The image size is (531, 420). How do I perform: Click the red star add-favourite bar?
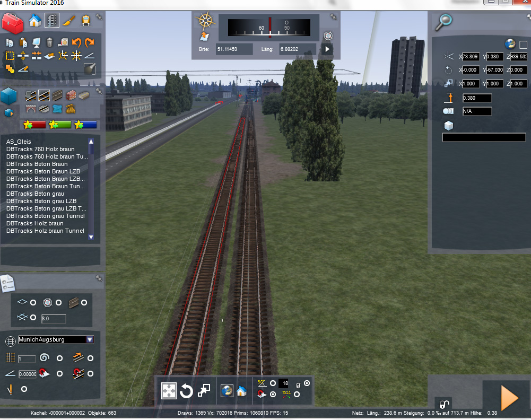(34, 125)
